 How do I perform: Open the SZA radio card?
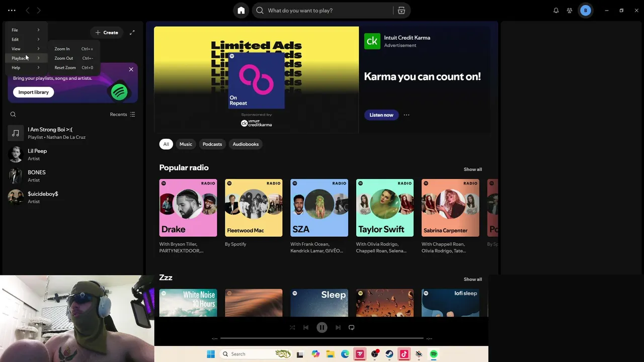click(319, 217)
